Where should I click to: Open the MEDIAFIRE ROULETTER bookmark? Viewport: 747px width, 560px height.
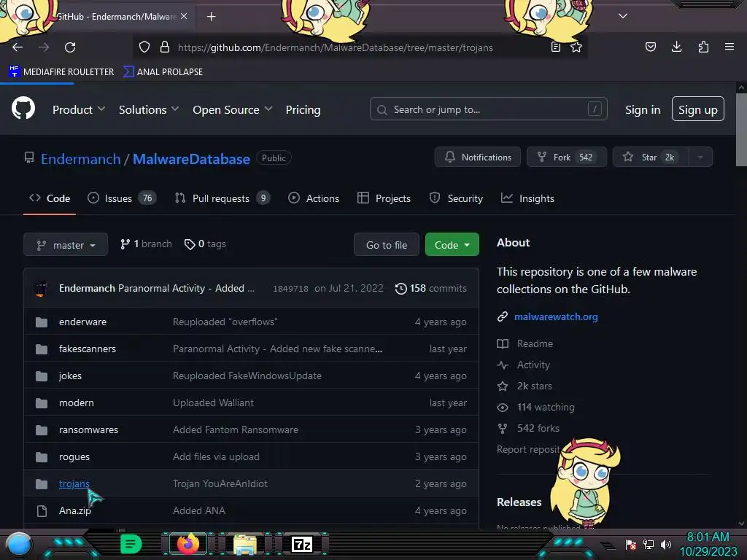(x=61, y=72)
